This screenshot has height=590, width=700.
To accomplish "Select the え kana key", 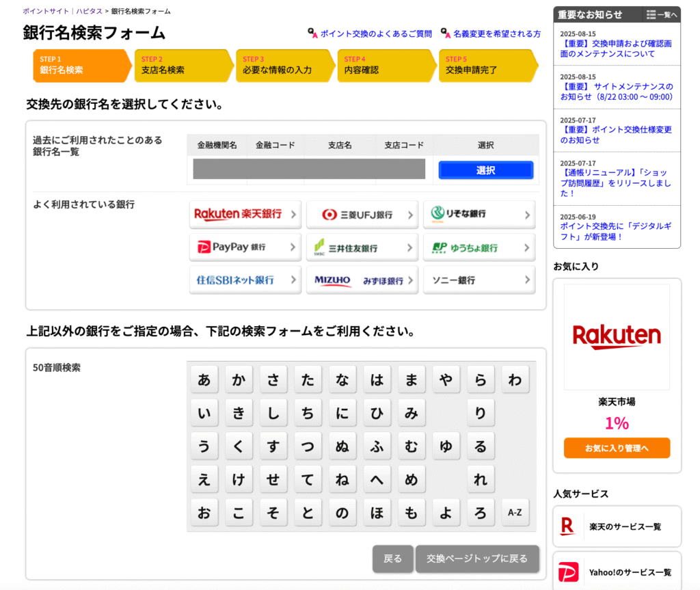I will tap(204, 479).
